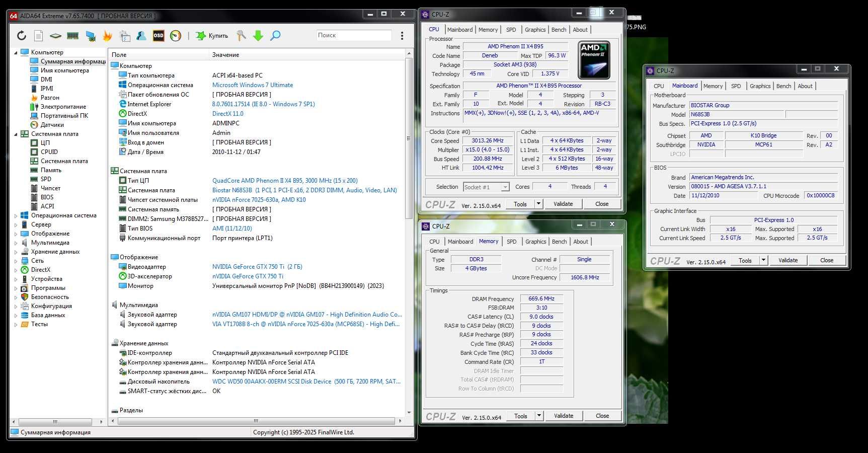The height and width of the screenshot is (453, 868).
Task: Open the NVIDIA GeForce GTX 750 Ti video adapter link
Action: (x=257, y=267)
